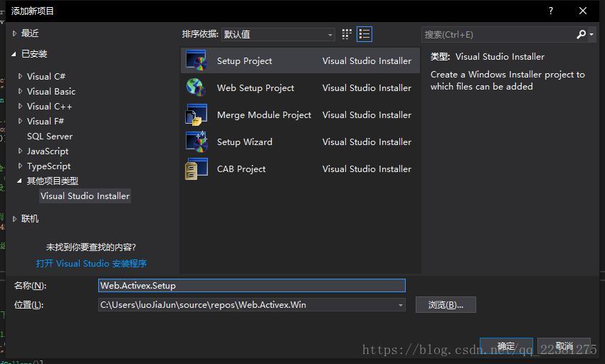Image resolution: width=605 pixels, height=364 pixels.
Task: Expand the Visual C++ node arrow
Action: pyautogui.click(x=20, y=106)
